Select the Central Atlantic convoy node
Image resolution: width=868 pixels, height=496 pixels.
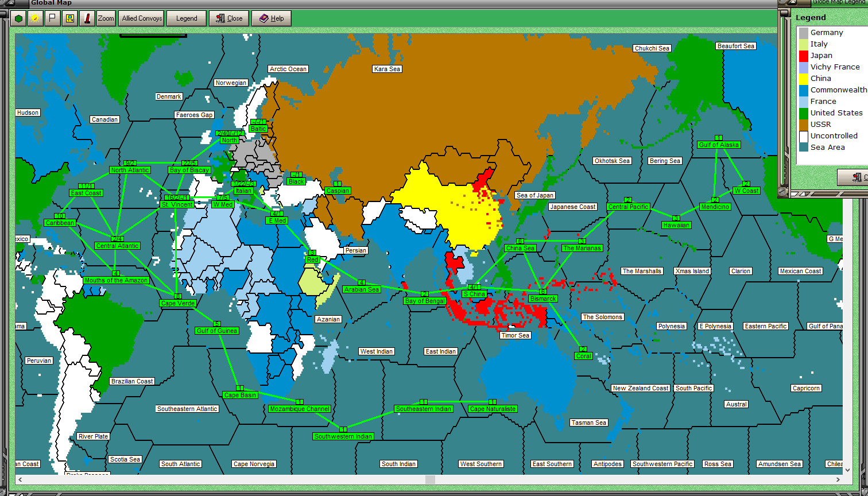pyautogui.click(x=117, y=246)
